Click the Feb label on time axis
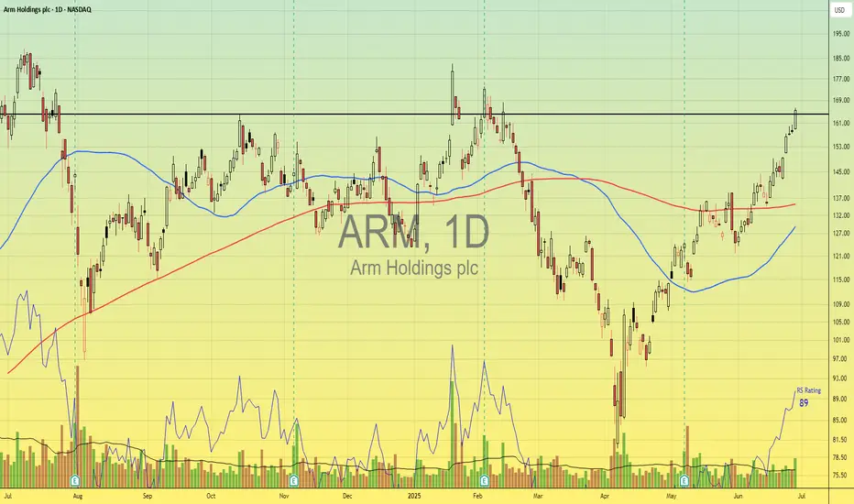The width and height of the screenshot is (854, 504). tap(477, 497)
